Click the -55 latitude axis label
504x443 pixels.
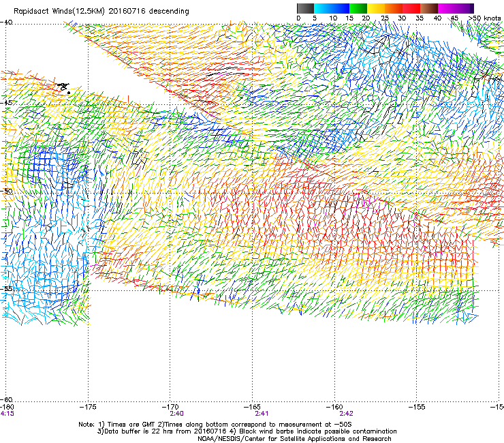[6, 289]
